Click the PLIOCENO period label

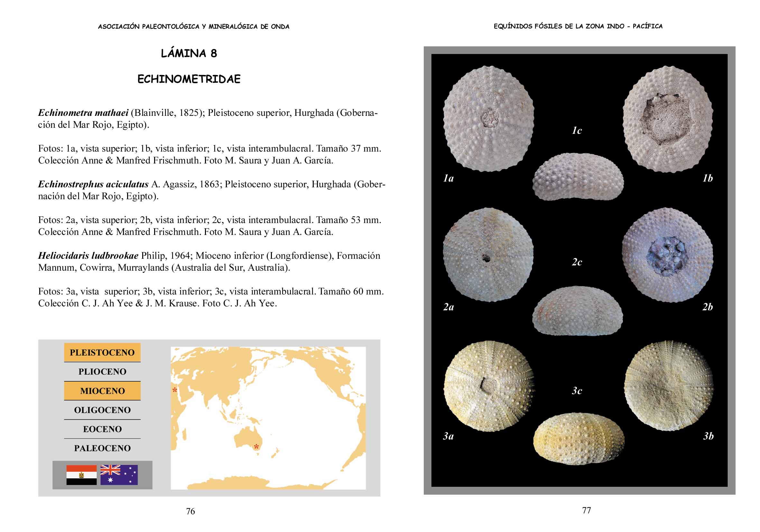pyautogui.click(x=102, y=371)
